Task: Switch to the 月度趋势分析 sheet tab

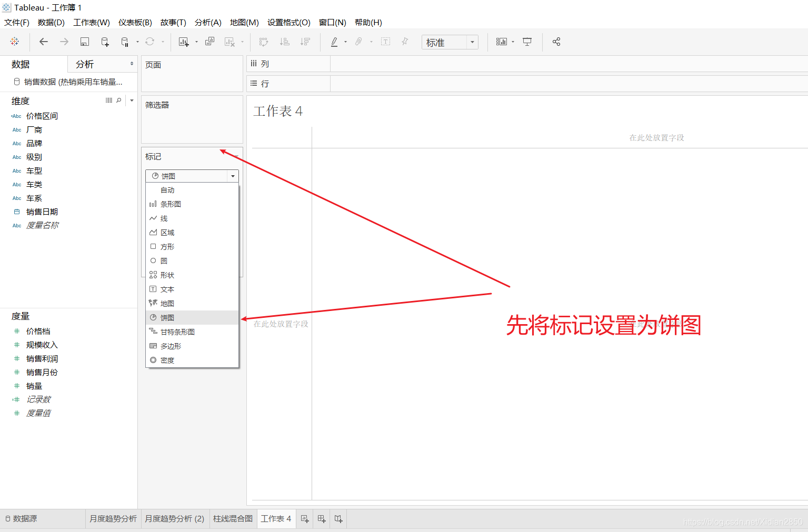Action: coord(113,519)
